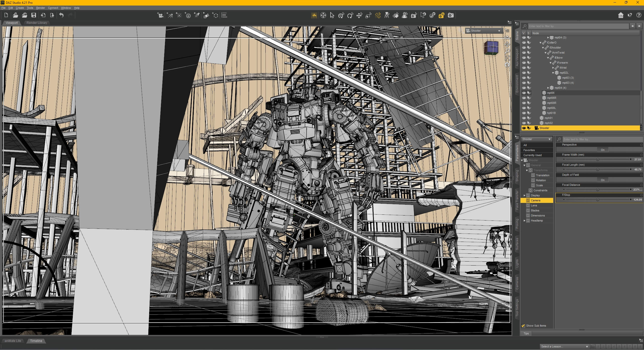Toggle Depth of Field On button
The width and height of the screenshot is (644, 350).
tap(602, 180)
